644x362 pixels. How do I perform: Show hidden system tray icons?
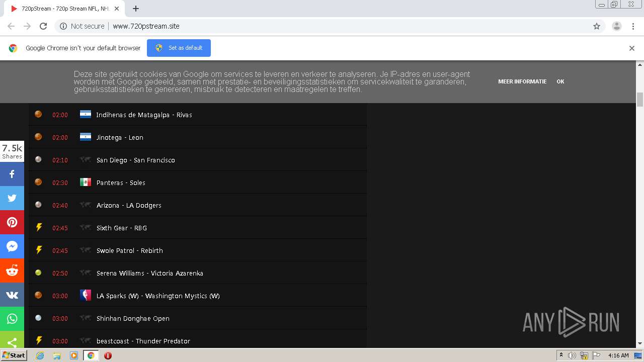click(x=561, y=355)
